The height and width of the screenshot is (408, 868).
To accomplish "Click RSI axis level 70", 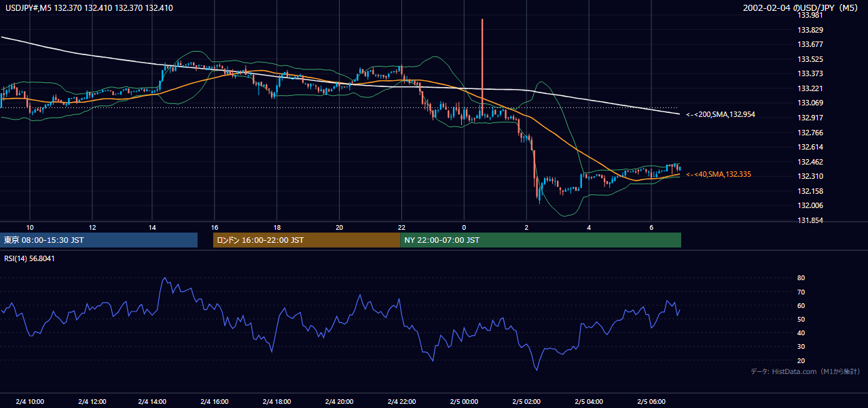I will (801, 292).
